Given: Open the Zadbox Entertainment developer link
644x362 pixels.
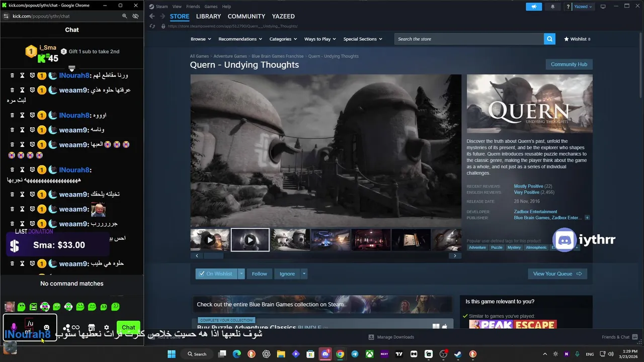Looking at the screenshot, I should coord(535,212).
